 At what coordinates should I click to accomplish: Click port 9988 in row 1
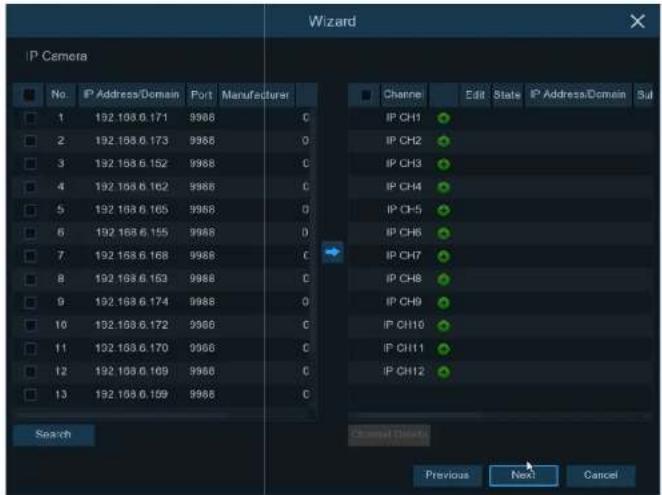click(202, 117)
